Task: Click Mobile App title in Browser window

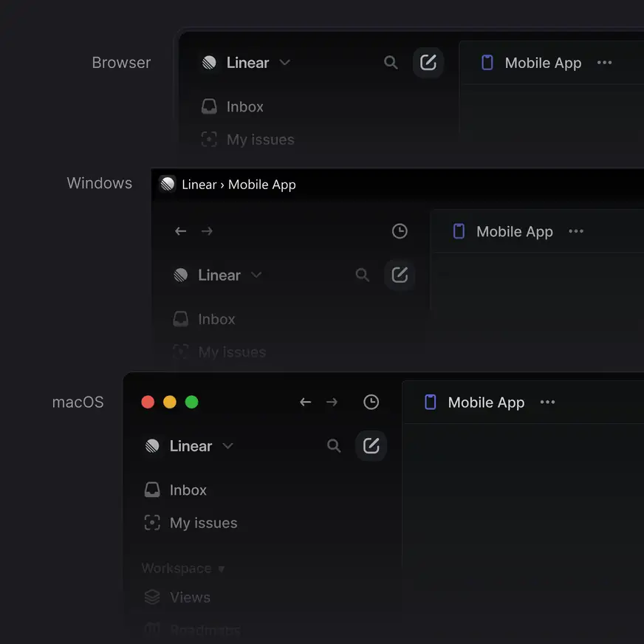Action: [543, 64]
